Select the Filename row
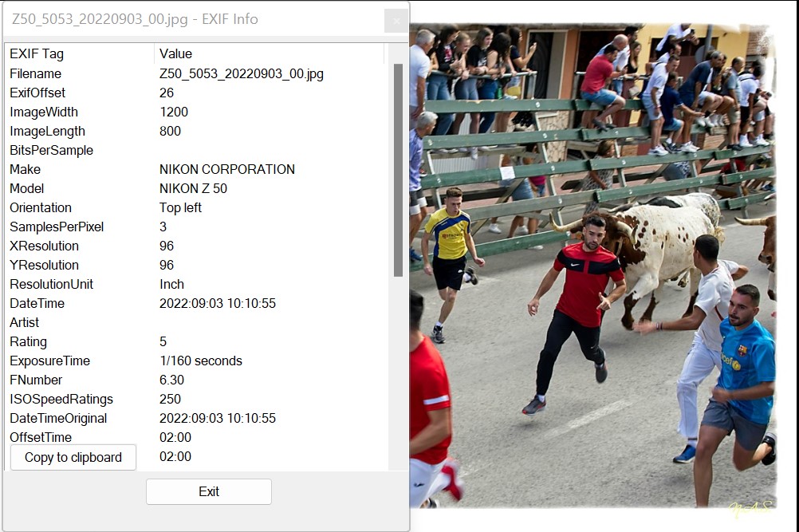 [195, 73]
